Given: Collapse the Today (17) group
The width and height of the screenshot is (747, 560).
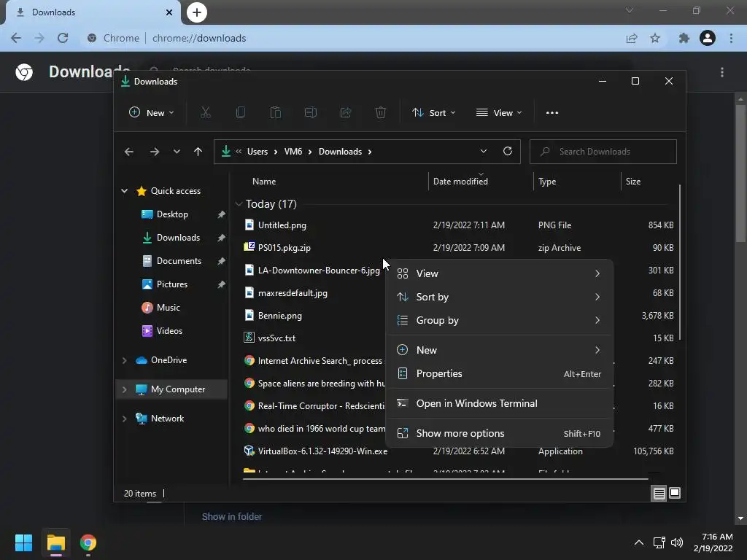Looking at the screenshot, I should (239, 204).
